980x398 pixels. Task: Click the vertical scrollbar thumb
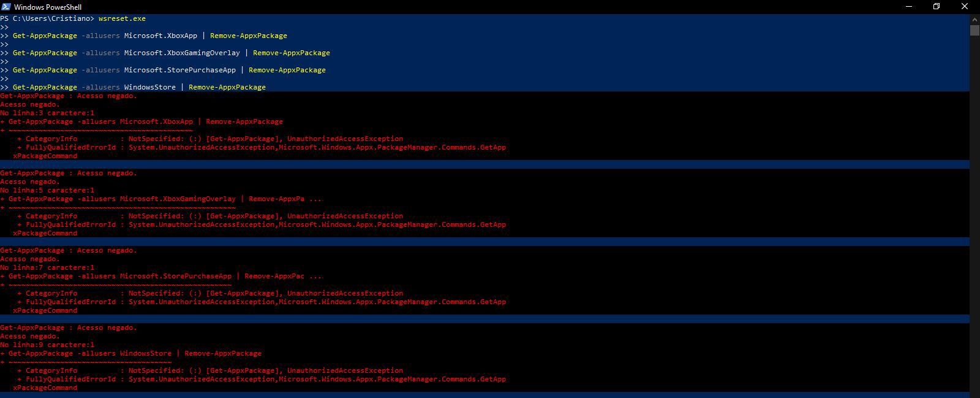[x=974, y=31]
